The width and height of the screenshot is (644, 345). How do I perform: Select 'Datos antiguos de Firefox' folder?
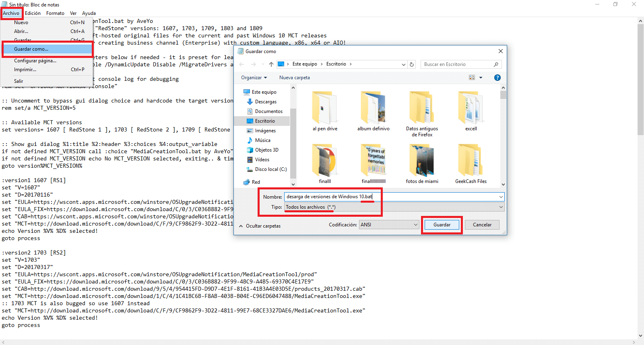click(422, 114)
